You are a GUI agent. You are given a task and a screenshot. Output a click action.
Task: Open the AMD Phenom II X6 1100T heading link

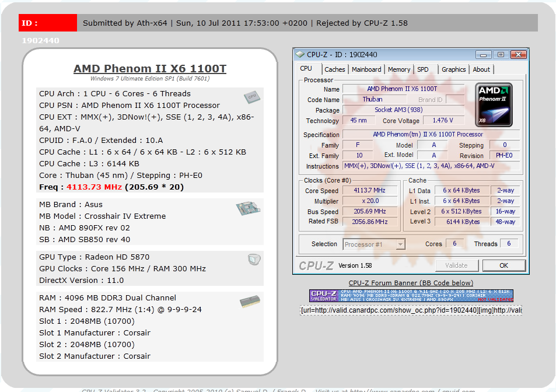[150, 68]
